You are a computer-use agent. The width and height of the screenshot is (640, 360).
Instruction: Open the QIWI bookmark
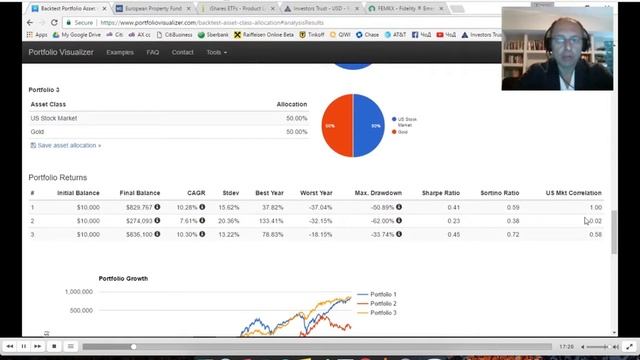[x=340, y=35]
